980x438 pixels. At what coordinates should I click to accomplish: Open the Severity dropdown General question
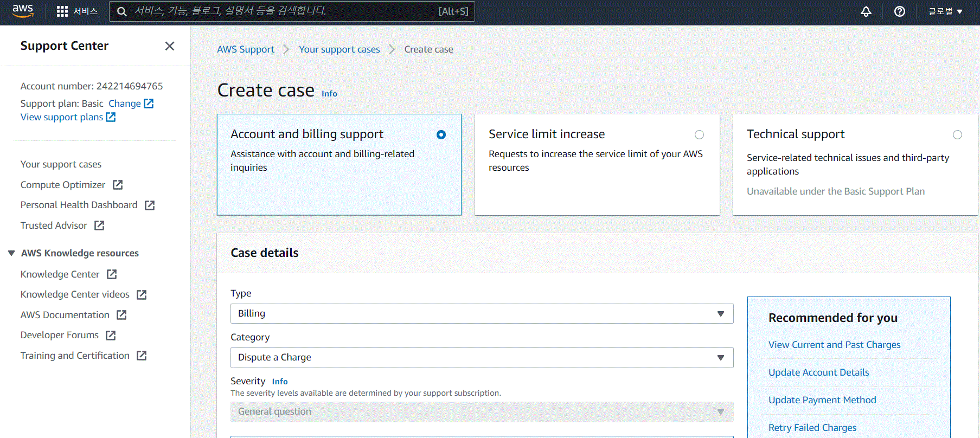482,411
